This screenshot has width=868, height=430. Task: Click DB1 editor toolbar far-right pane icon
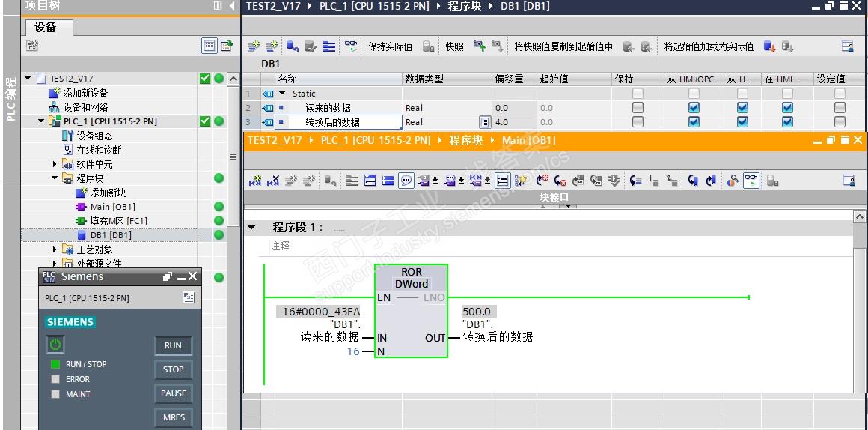848,46
